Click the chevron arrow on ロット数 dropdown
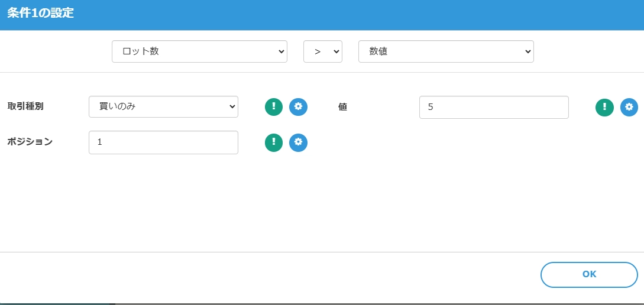Screen dimensions: 644x305 pos(281,52)
